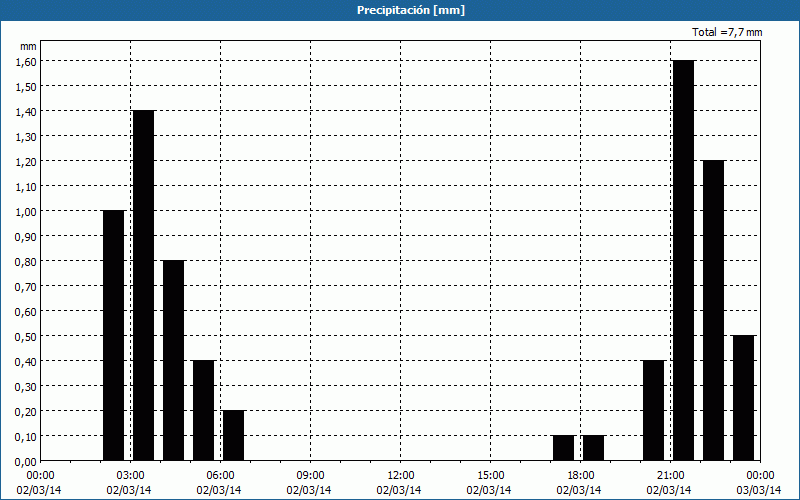Select the 0,20 y-axis label
Viewport: 800px width, 500px height.
(x=26, y=412)
